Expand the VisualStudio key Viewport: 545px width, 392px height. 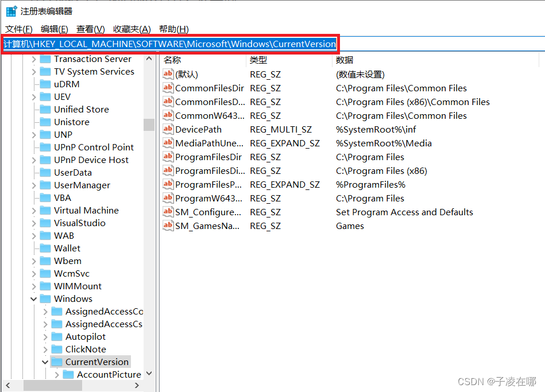34,223
